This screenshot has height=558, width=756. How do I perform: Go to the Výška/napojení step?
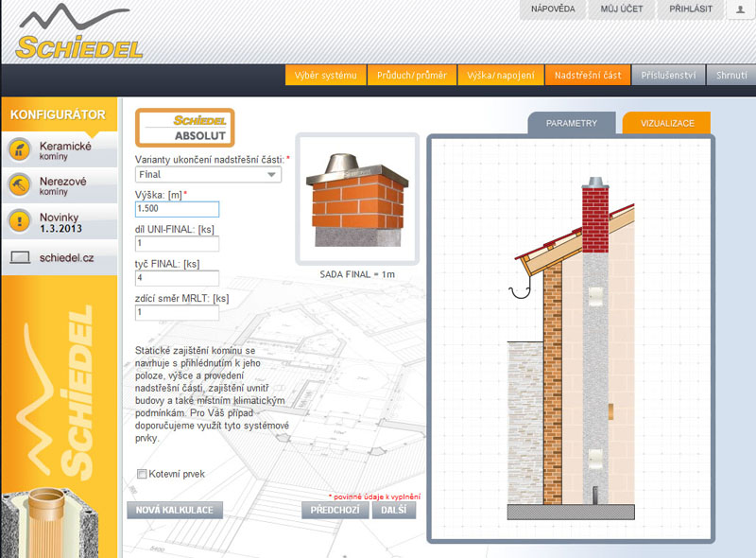pos(501,76)
